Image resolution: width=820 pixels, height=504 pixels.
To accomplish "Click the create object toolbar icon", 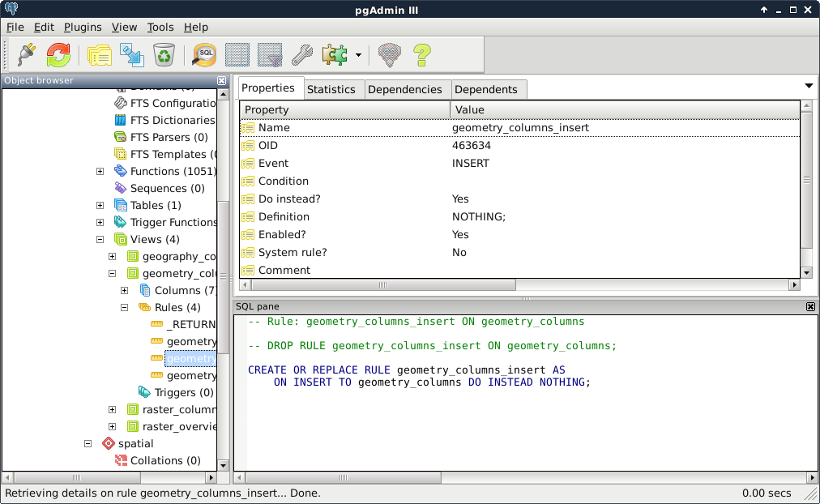I will [x=131, y=55].
